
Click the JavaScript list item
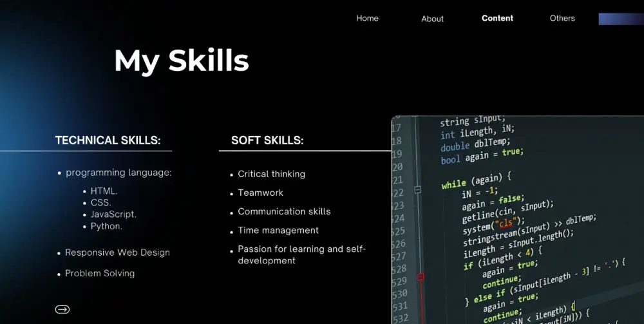(x=113, y=214)
